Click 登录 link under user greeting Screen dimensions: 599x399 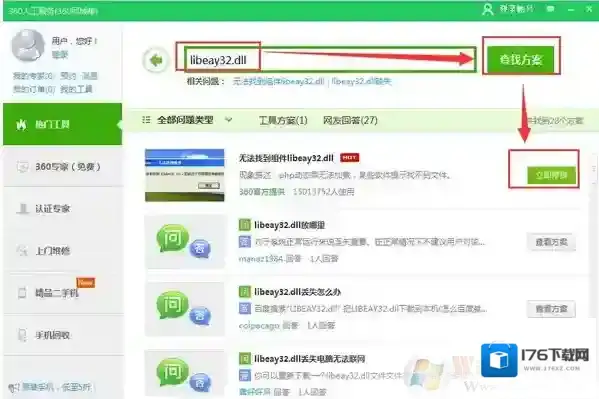[60, 55]
